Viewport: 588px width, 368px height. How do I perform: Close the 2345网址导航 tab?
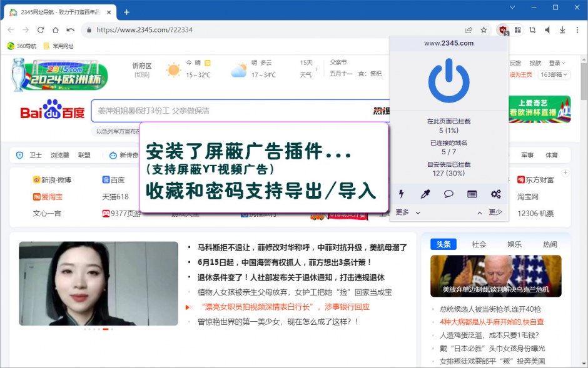(109, 12)
